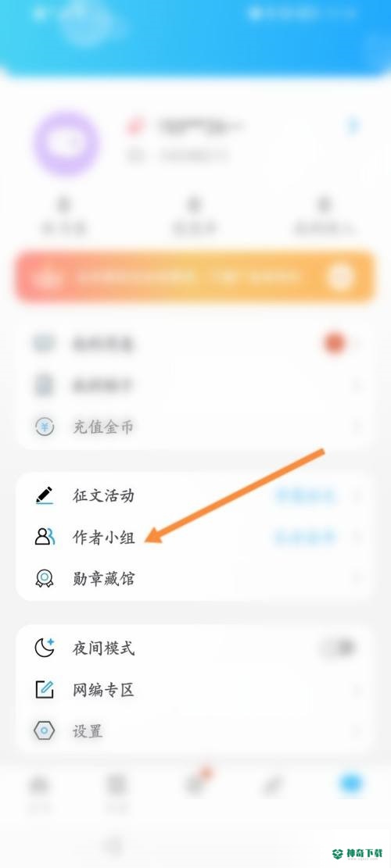Tap the chevron at the right of 勋章藏馆

point(357,579)
